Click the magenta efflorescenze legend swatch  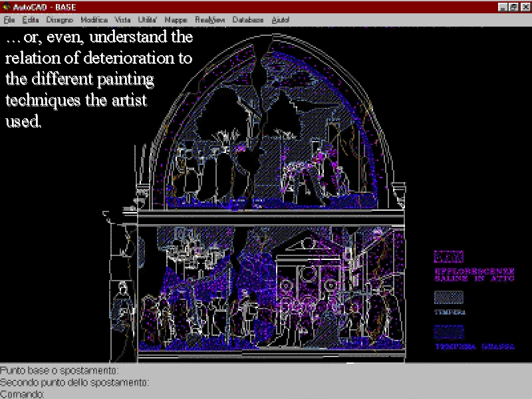click(448, 257)
